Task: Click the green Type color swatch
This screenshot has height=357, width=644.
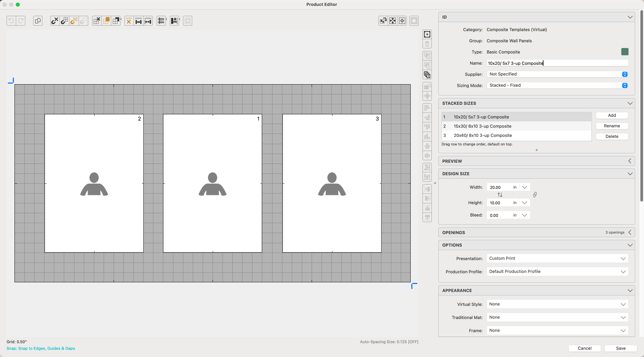Action: tap(624, 52)
